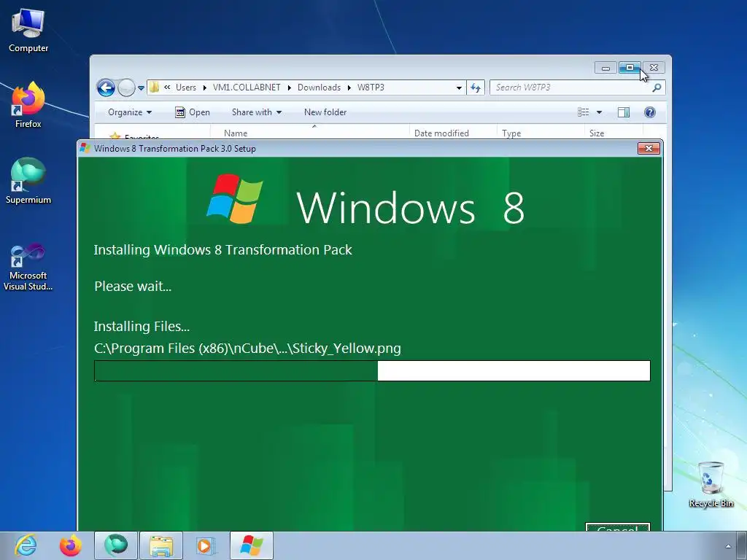This screenshot has width=747, height=560.
Task: Click the folder icon in address bar
Action: 155,87
